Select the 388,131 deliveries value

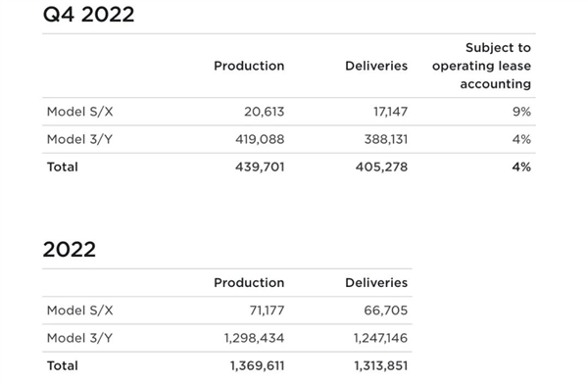click(386, 139)
